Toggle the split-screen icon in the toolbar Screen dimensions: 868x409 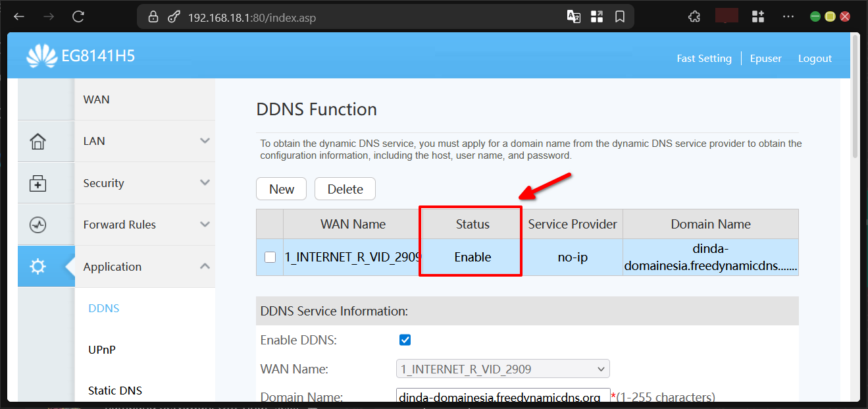click(x=596, y=16)
